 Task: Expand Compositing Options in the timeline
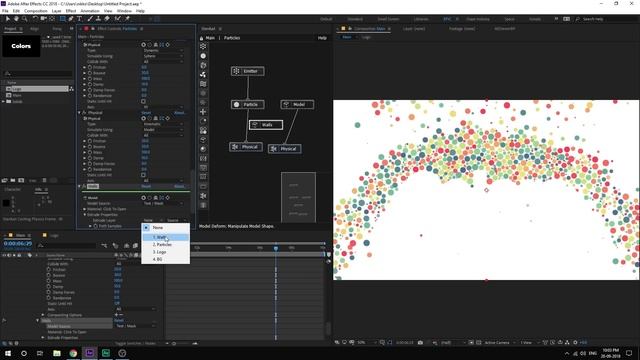[x=43, y=315]
